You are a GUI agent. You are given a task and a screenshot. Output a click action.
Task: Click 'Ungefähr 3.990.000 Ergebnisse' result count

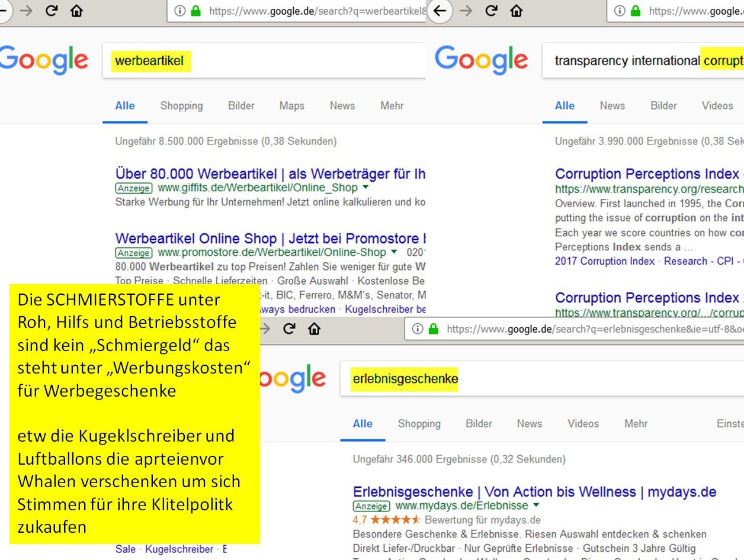649,141
